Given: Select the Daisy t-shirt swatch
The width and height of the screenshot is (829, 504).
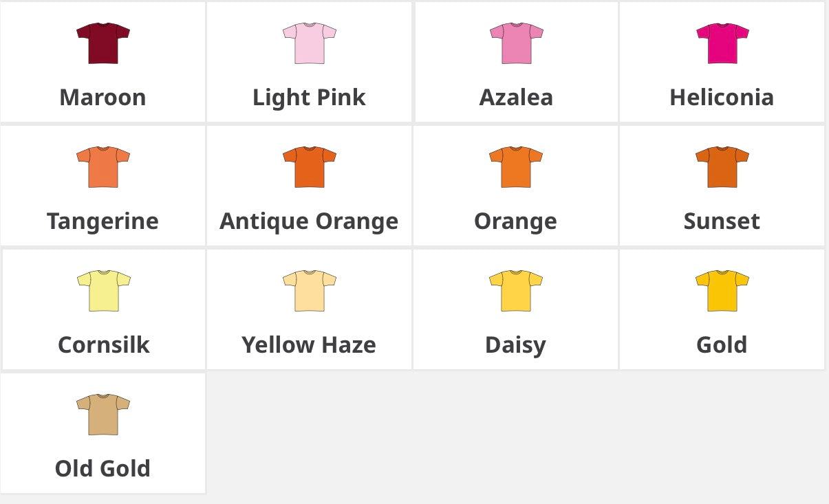Looking at the screenshot, I should click(516, 291).
